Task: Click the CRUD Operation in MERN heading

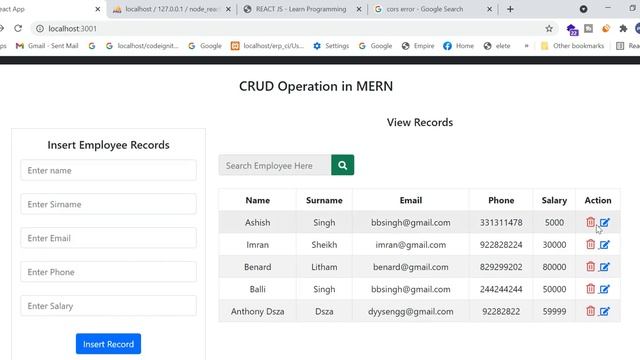Action: pyautogui.click(x=316, y=86)
